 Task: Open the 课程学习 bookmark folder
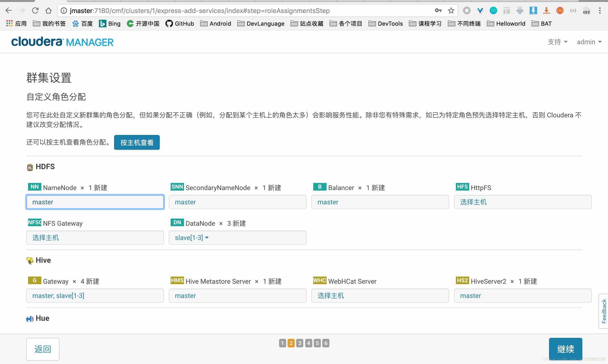point(425,24)
